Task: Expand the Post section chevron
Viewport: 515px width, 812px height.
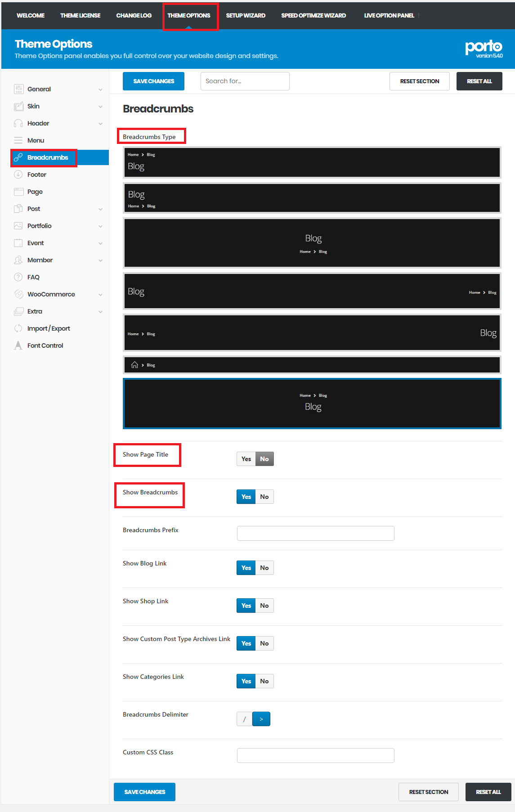Action: [100, 209]
